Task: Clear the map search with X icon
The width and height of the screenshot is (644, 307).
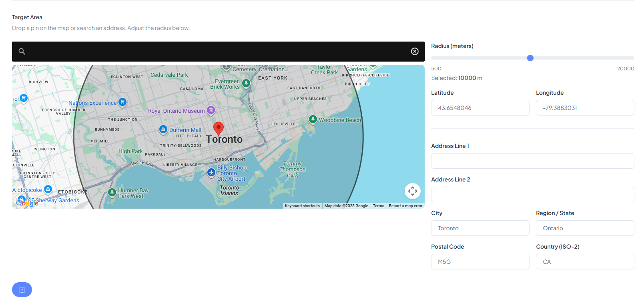Action: click(x=415, y=52)
